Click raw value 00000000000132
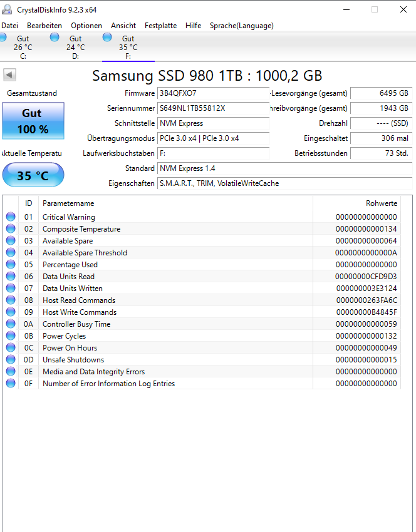 point(366,336)
